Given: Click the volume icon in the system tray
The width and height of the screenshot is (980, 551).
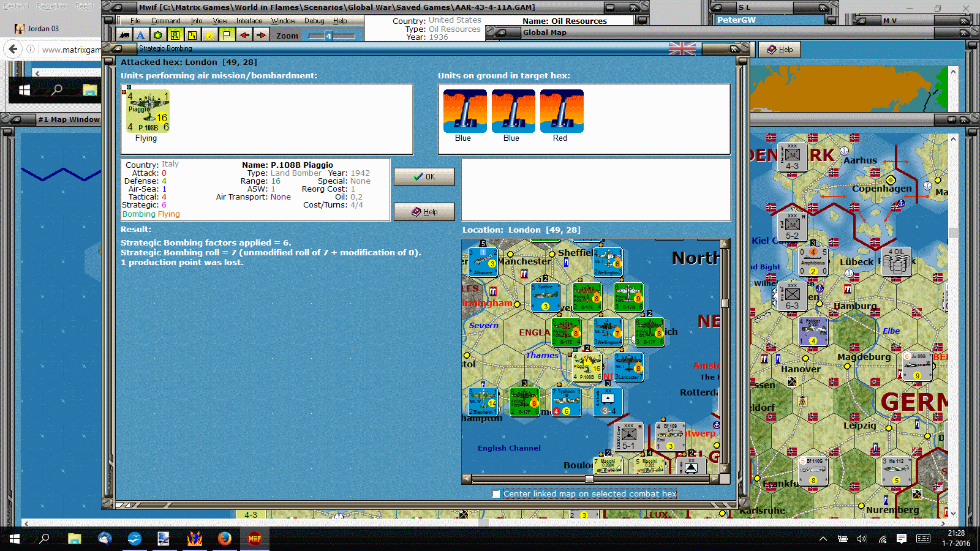Looking at the screenshot, I should (x=862, y=539).
